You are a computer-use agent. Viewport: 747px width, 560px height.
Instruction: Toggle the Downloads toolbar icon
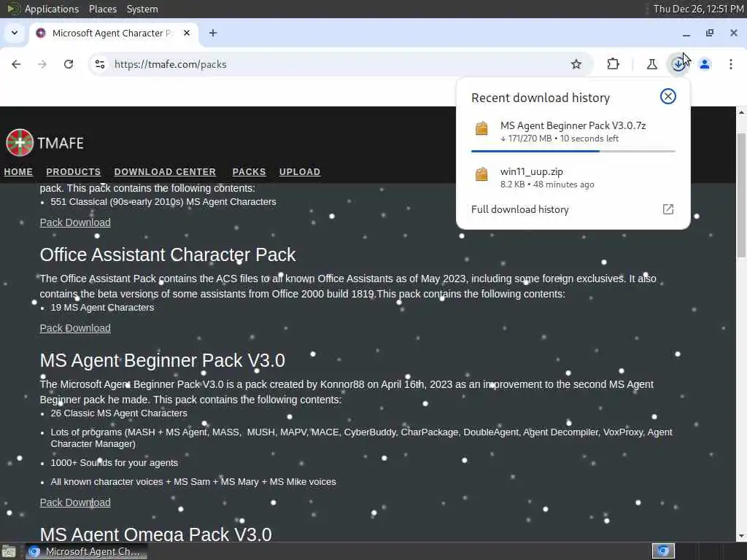[678, 64]
